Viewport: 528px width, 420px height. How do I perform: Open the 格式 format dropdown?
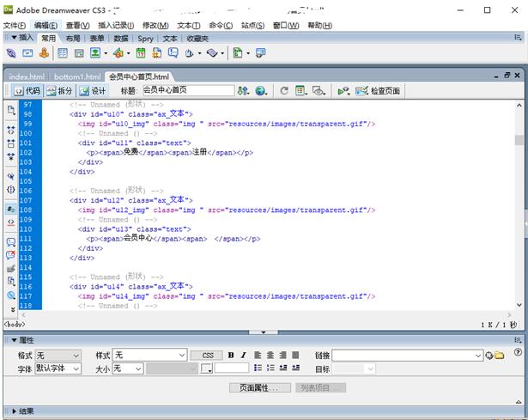tap(58, 355)
